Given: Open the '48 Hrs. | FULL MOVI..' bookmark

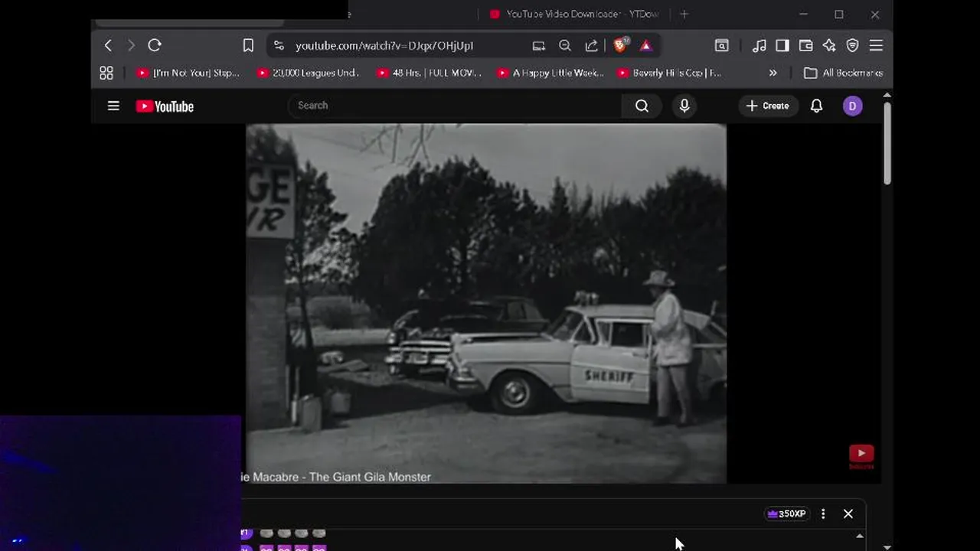Looking at the screenshot, I should coord(429,73).
